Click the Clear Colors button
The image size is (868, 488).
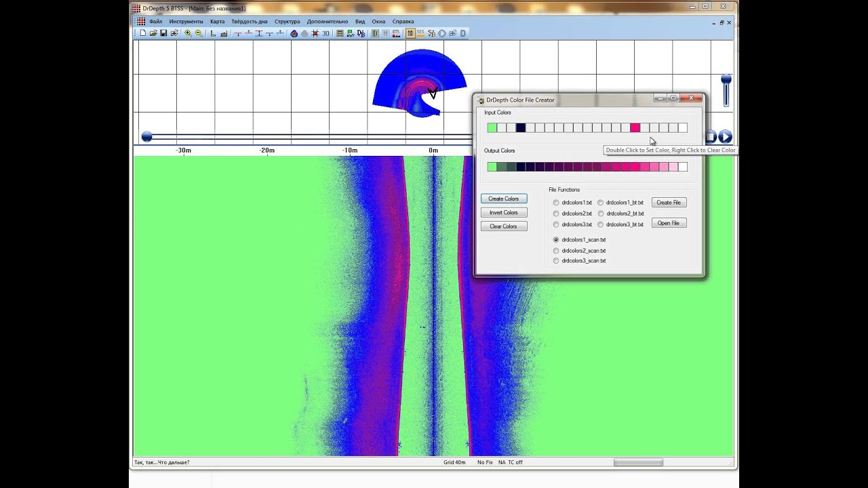[504, 226]
